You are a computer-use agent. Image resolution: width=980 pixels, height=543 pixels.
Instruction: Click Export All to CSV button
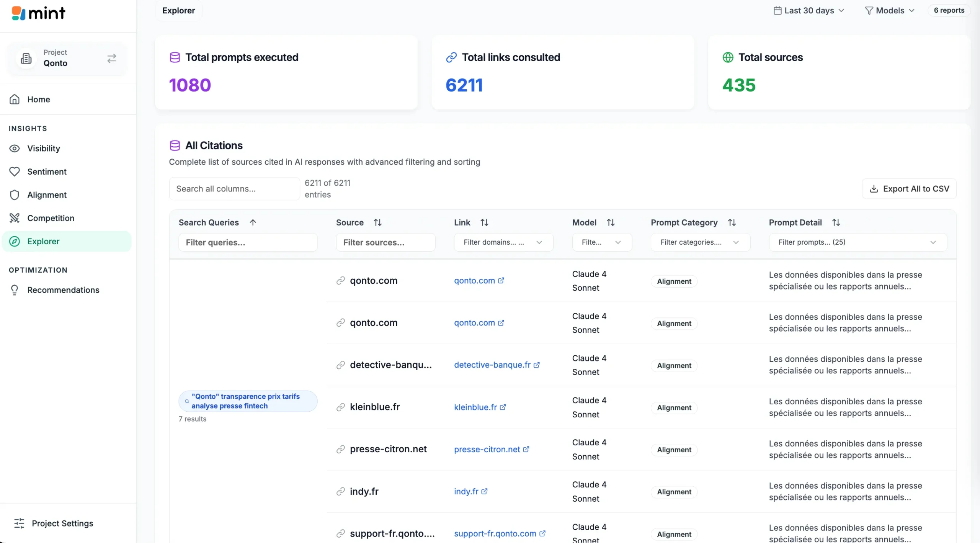coord(909,189)
